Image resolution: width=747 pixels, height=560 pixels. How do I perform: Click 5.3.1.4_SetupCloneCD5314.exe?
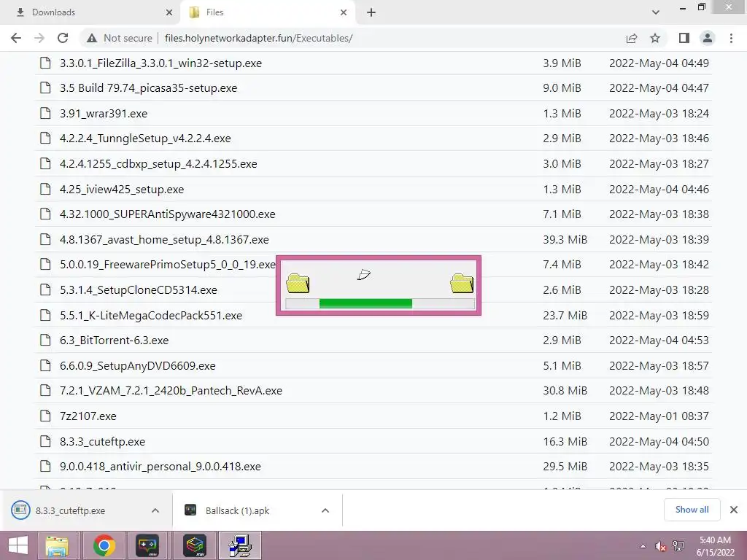coord(138,290)
